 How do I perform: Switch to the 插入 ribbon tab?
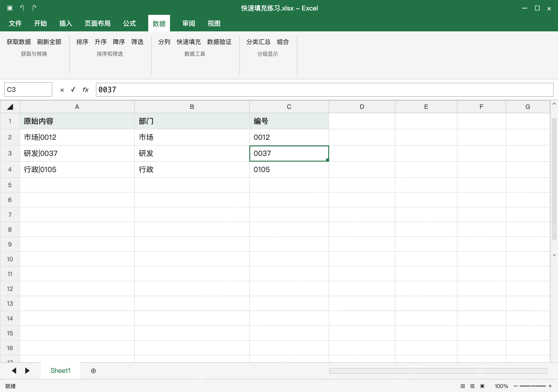pos(66,24)
